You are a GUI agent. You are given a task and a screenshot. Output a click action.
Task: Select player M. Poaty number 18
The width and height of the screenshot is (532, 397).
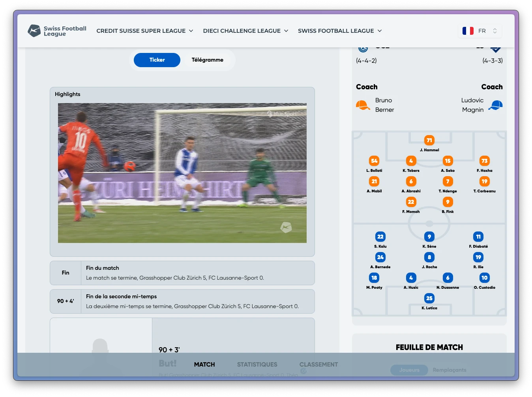point(374,281)
